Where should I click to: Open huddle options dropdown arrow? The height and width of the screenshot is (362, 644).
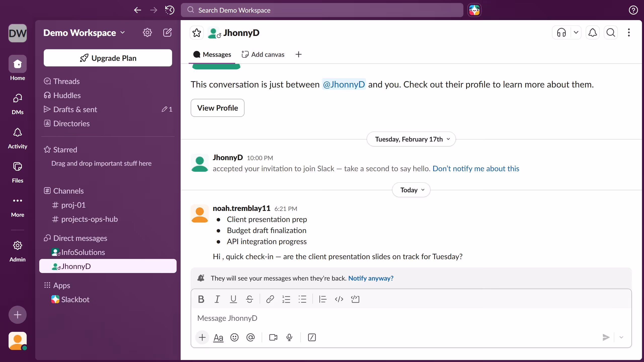click(576, 33)
